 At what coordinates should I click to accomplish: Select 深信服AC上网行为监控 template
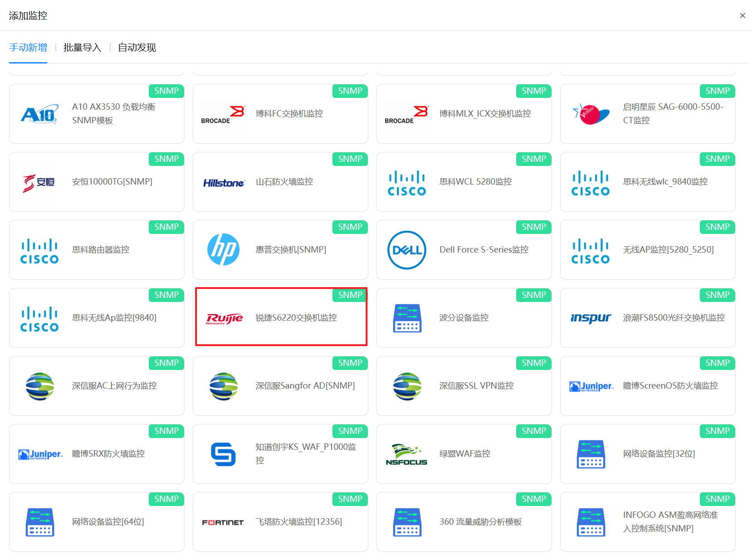tap(97, 386)
